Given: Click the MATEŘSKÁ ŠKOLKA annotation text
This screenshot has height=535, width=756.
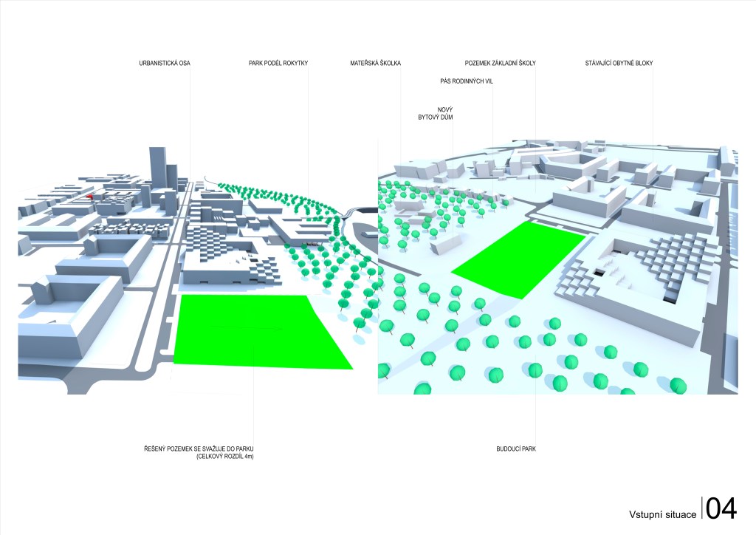Looking at the screenshot, I should [x=375, y=64].
